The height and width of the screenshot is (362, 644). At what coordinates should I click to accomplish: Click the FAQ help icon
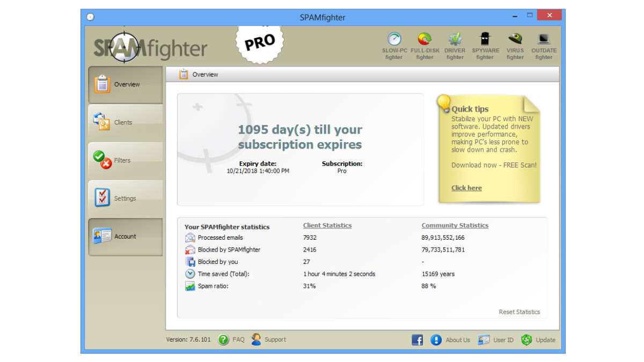point(224,339)
